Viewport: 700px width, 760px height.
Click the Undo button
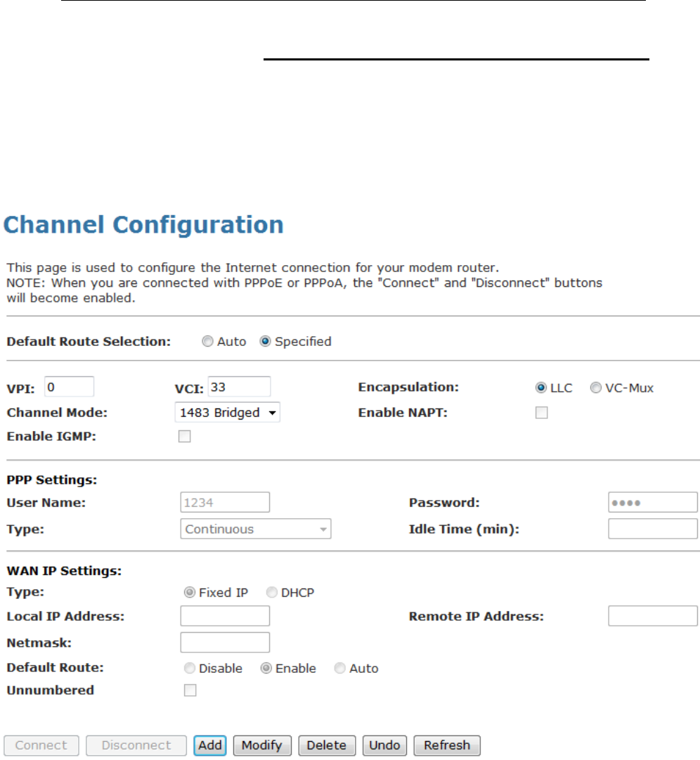tap(384, 745)
